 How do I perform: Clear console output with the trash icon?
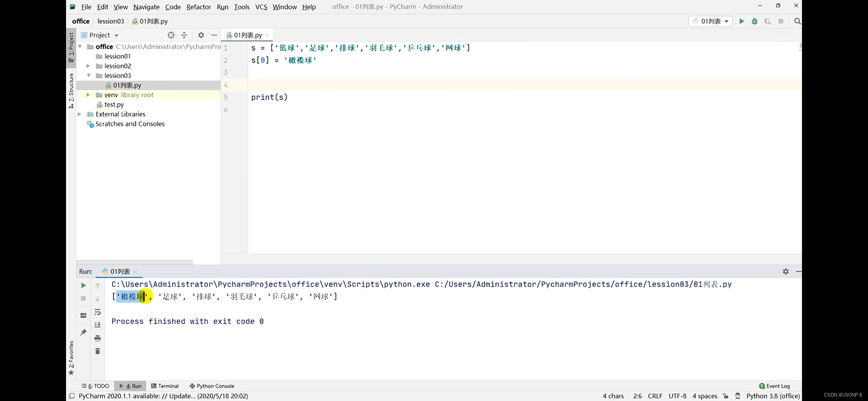point(98,351)
